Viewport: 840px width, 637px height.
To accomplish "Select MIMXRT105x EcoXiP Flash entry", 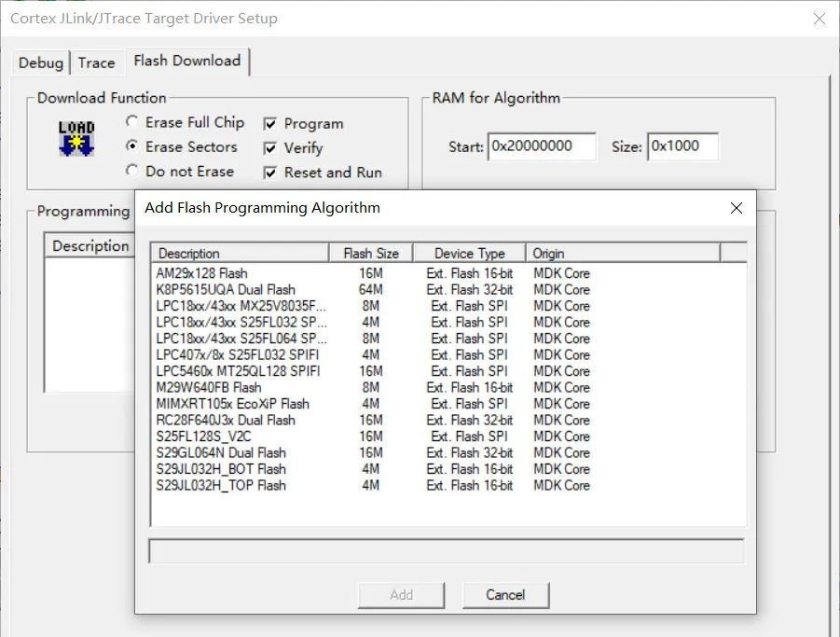I will point(448,404).
